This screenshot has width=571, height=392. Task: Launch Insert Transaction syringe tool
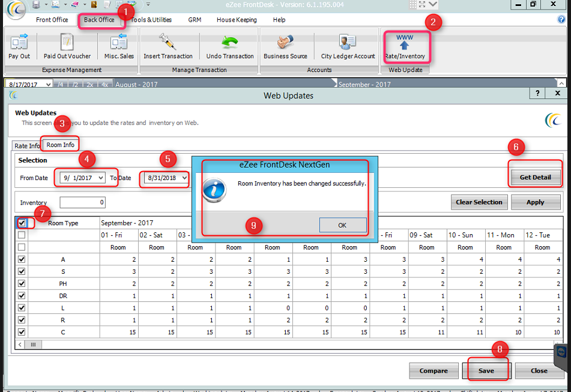pos(168,46)
